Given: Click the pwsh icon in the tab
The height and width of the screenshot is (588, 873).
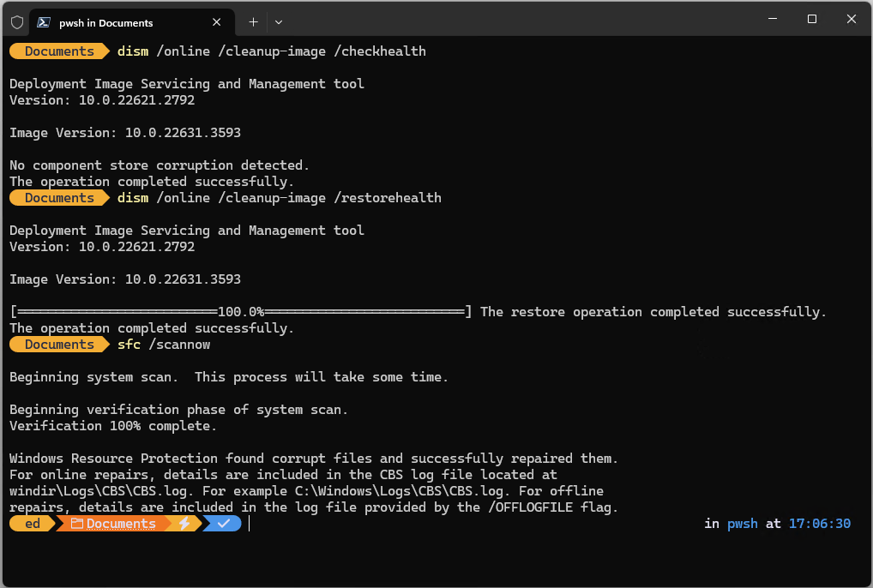Looking at the screenshot, I should tap(43, 21).
